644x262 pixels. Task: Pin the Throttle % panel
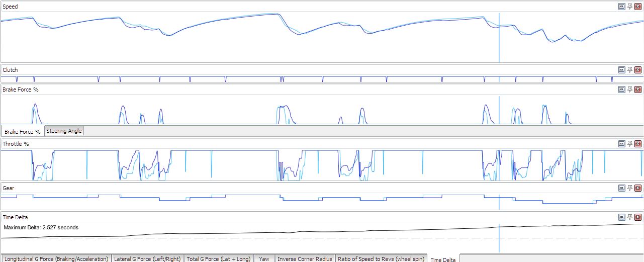coord(630,144)
